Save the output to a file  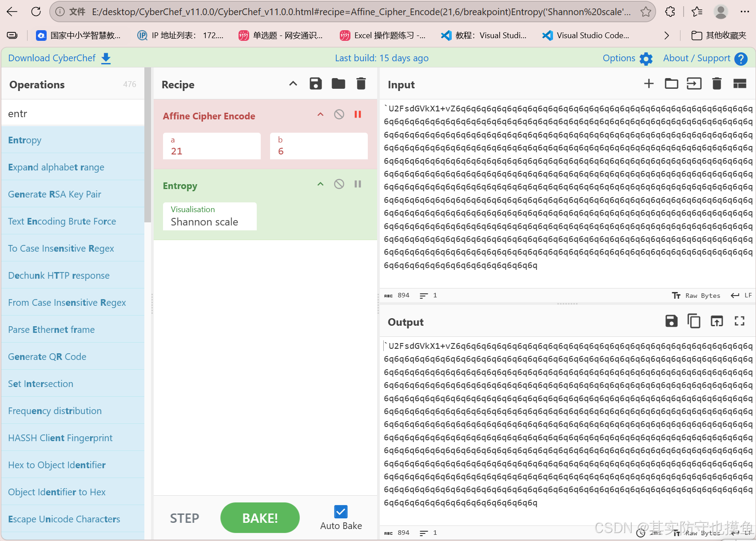[x=672, y=321]
